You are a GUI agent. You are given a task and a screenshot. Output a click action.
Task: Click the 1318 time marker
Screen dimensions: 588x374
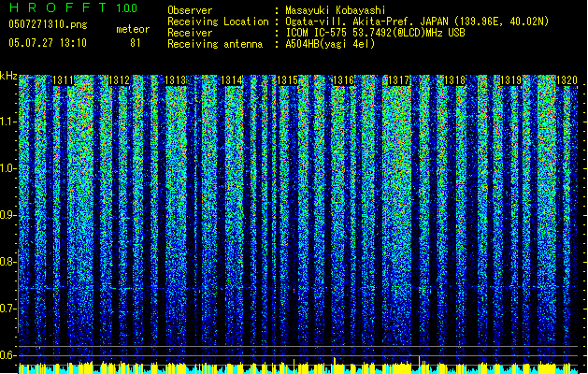click(x=455, y=80)
